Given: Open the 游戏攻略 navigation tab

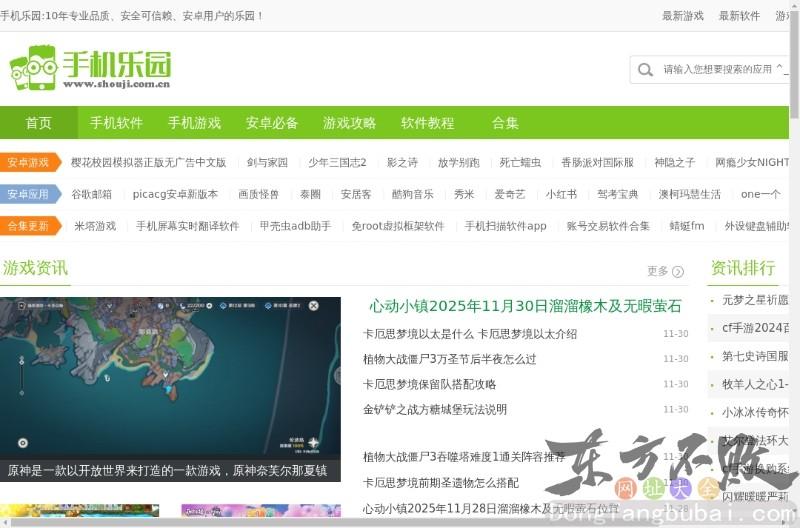Looking at the screenshot, I should [349, 123].
